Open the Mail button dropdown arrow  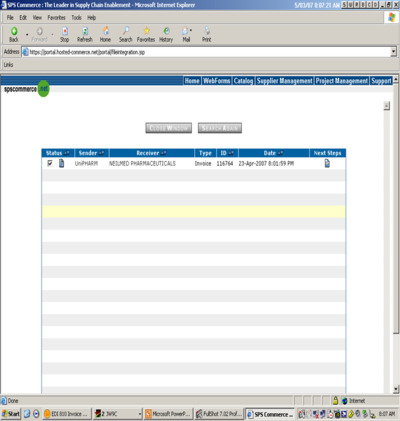(x=191, y=31)
